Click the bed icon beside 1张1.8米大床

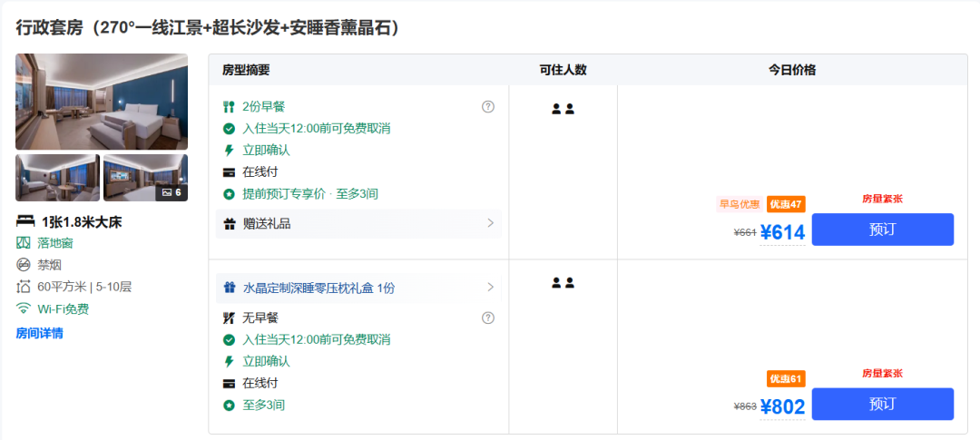point(25,221)
